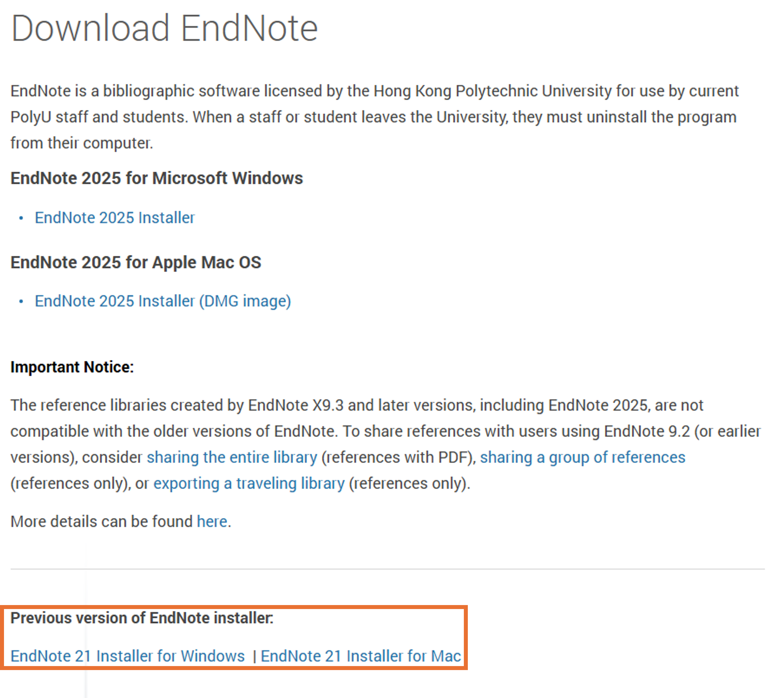Image resolution: width=784 pixels, height=698 pixels.
Task: Click "EndNote 2025 for Apple Mac OS" heading
Action: click(136, 263)
